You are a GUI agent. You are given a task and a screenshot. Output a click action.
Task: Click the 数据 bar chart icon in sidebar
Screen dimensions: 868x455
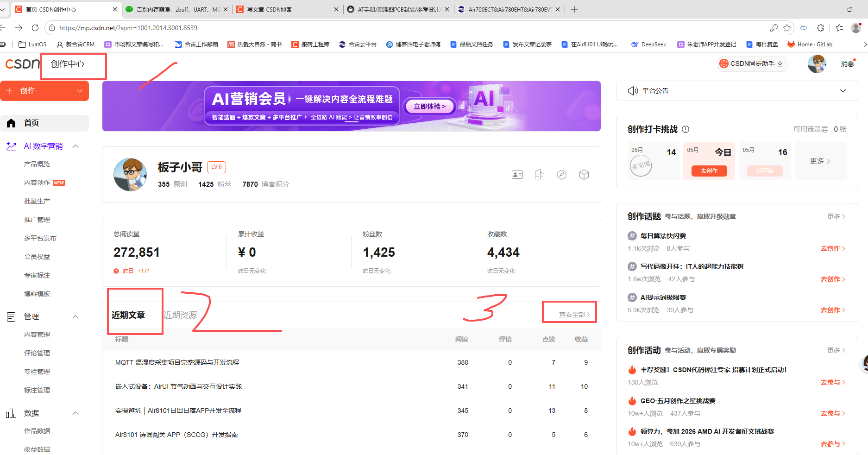pos(11,413)
